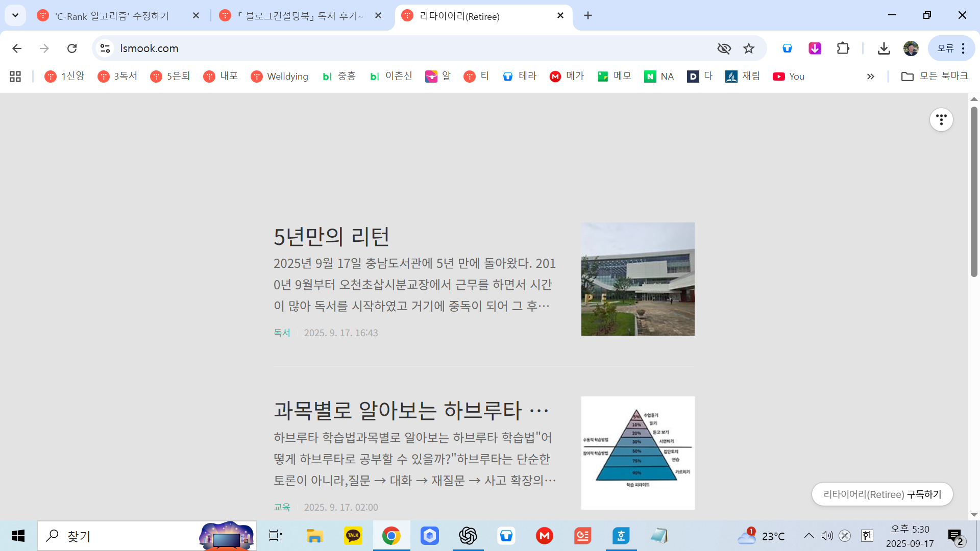Open blog menu with dotted circle icon
The height and width of the screenshot is (551, 980).
(941, 120)
